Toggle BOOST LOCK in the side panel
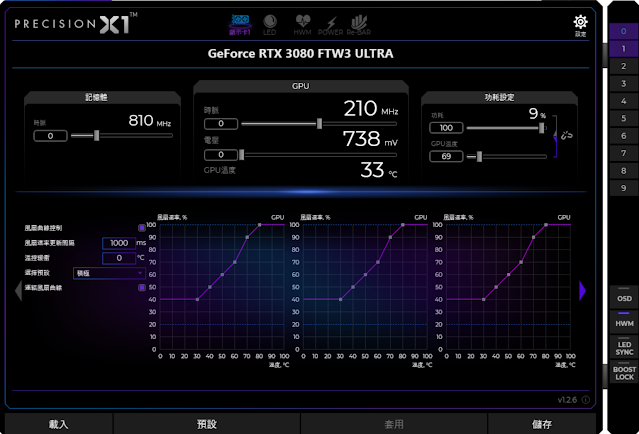Screen dimensions: 639x434 624,372
